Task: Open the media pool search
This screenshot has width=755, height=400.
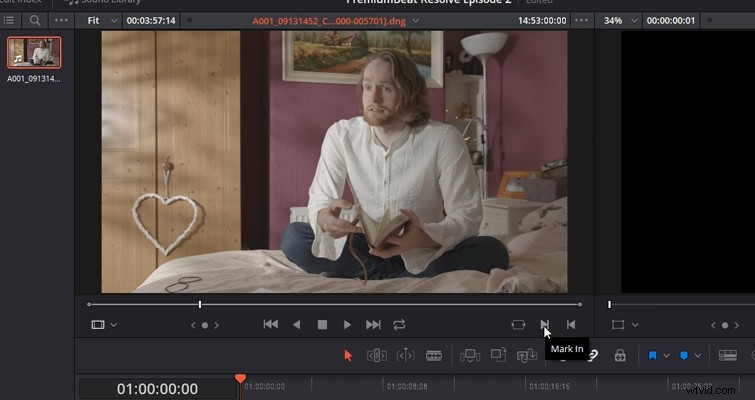Action: pos(35,20)
